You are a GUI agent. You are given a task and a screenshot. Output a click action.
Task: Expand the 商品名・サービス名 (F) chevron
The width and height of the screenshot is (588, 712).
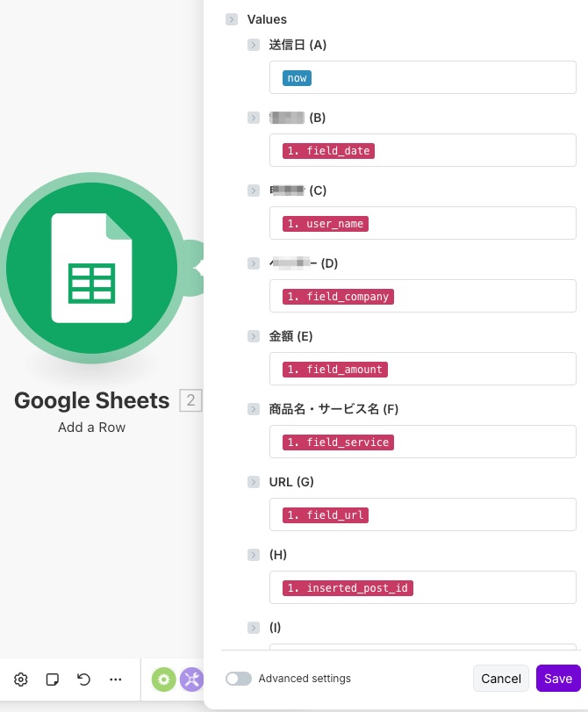click(254, 409)
